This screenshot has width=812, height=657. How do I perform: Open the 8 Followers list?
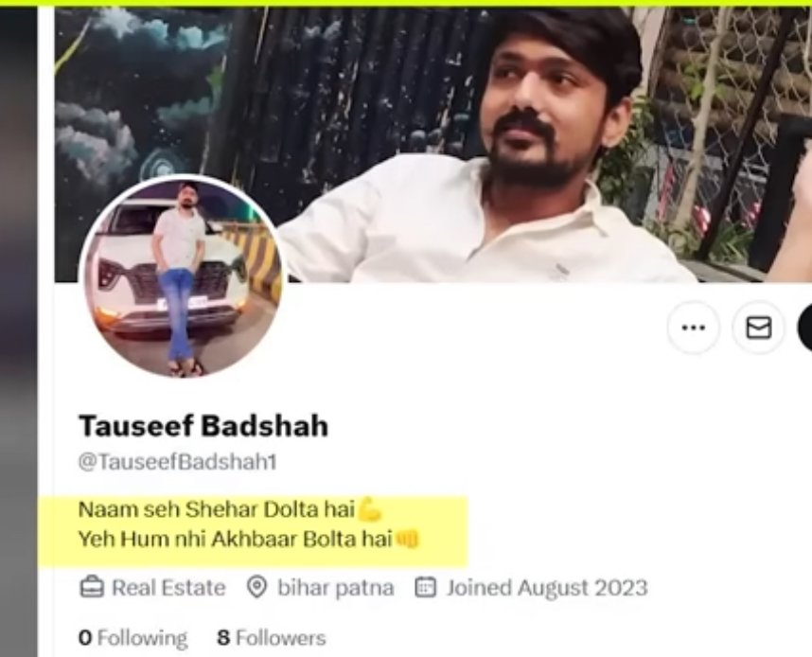[272, 638]
